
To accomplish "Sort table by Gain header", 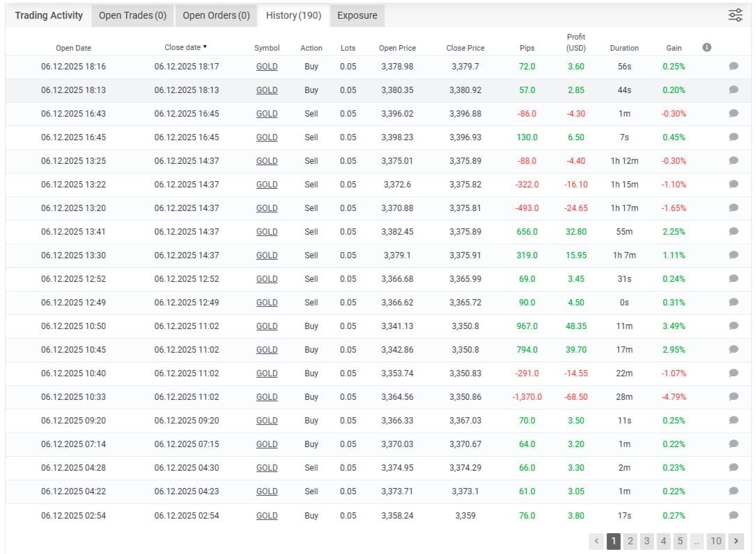I will point(673,48).
